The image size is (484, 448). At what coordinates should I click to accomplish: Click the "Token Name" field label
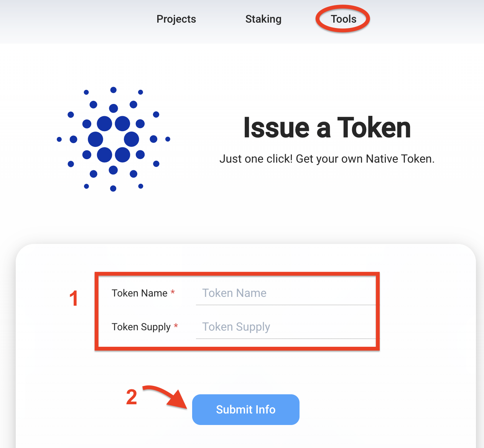coord(140,293)
